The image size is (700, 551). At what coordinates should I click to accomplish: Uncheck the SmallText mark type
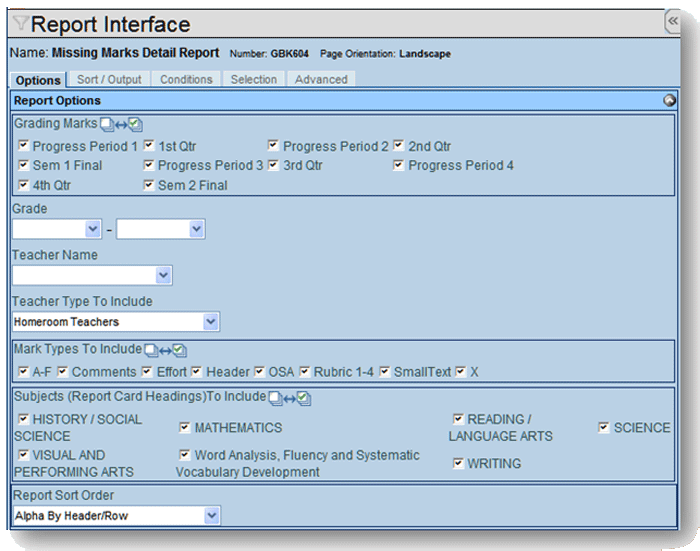[x=384, y=371]
